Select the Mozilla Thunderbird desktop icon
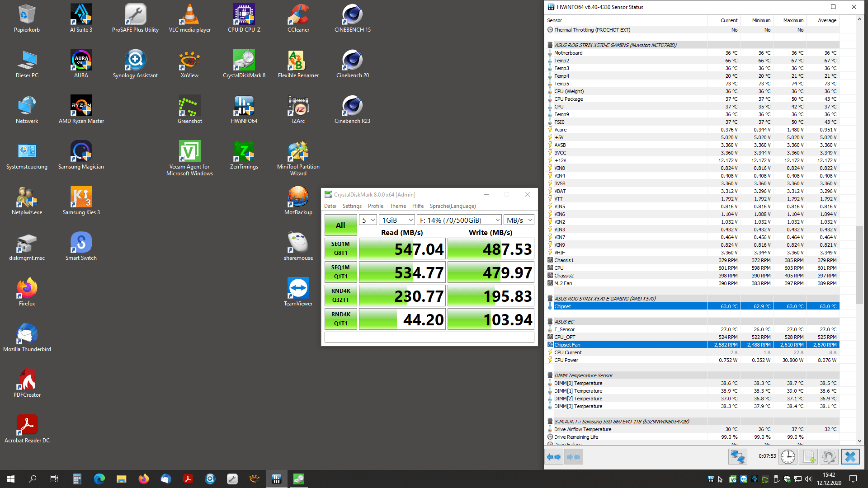The height and width of the screenshot is (488, 868). pyautogui.click(x=27, y=338)
